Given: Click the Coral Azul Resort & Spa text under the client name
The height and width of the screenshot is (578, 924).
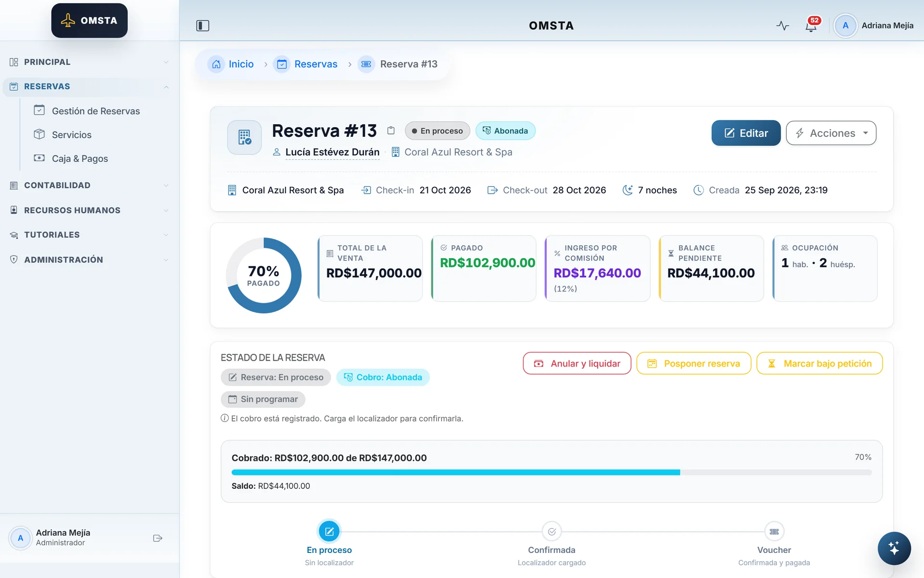Looking at the screenshot, I should (x=458, y=152).
